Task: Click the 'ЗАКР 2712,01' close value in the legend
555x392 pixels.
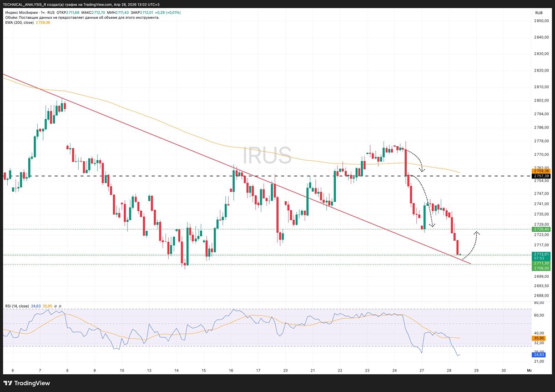Action: pos(142,13)
